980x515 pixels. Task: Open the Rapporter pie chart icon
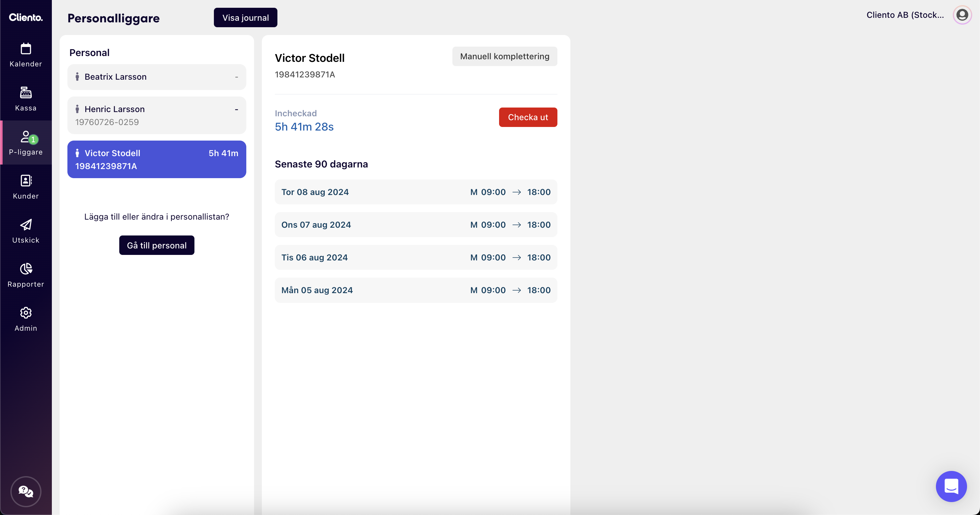pyautogui.click(x=26, y=269)
